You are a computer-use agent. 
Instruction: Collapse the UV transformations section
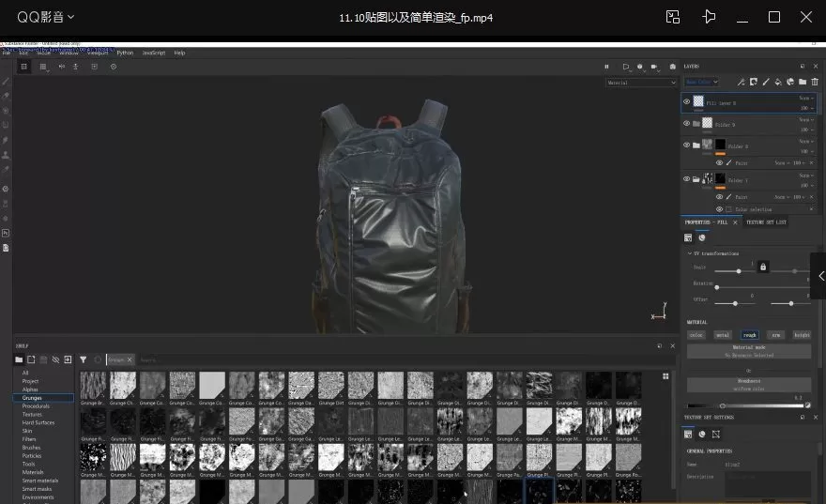pyautogui.click(x=688, y=253)
